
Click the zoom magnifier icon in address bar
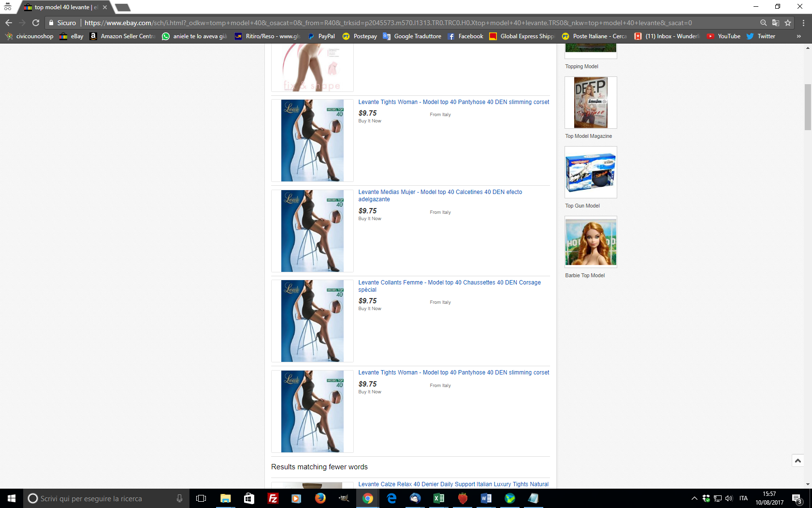(763, 23)
